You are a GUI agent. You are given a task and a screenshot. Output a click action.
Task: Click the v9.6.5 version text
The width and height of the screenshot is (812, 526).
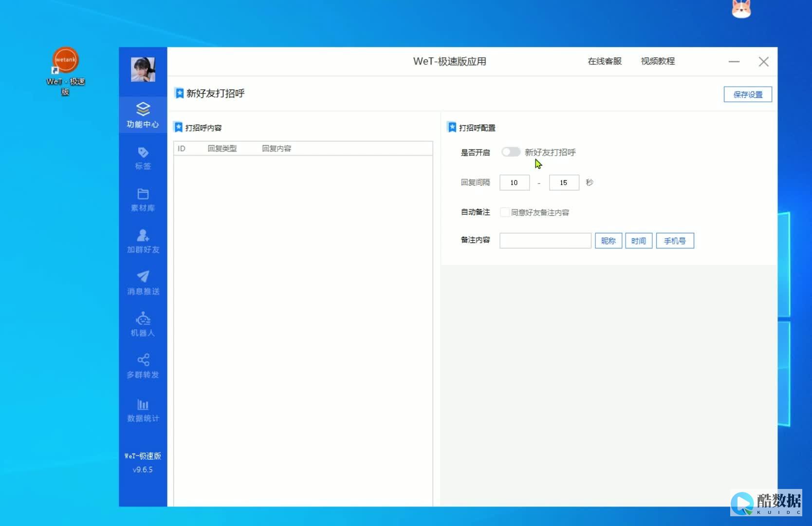point(143,470)
